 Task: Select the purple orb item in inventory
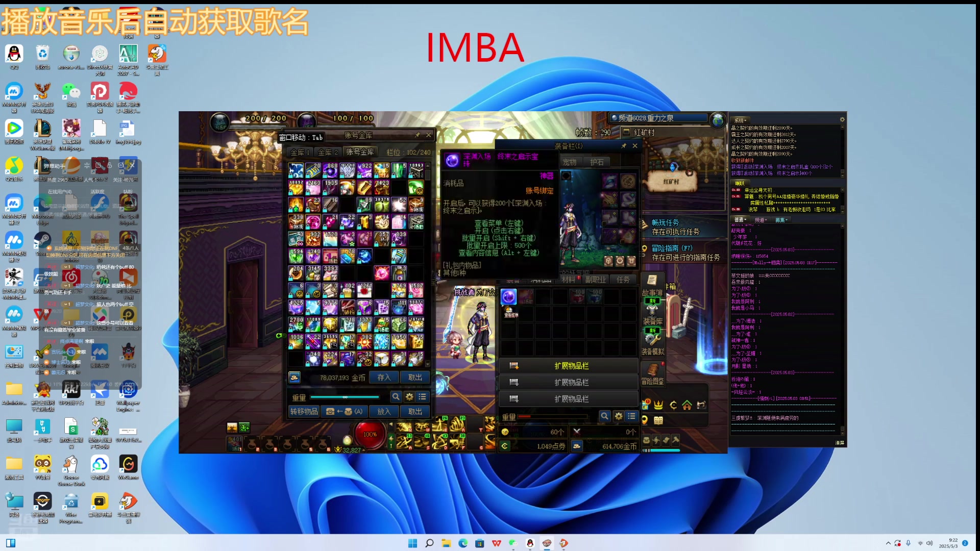point(508,296)
